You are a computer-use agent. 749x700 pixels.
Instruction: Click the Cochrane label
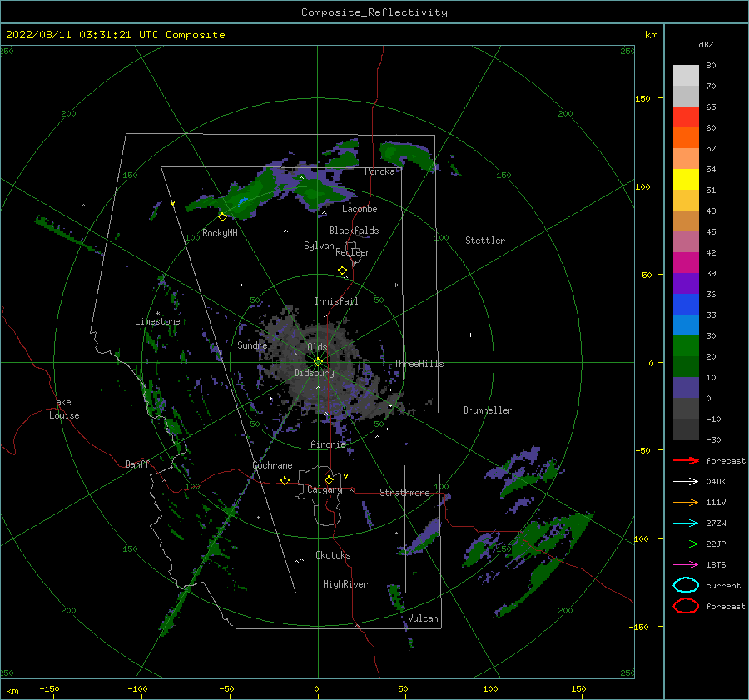272,465
